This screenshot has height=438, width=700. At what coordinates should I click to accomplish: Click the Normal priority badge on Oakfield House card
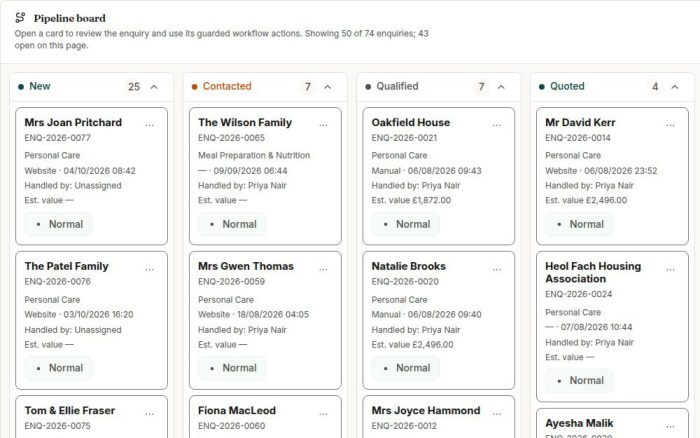click(406, 224)
